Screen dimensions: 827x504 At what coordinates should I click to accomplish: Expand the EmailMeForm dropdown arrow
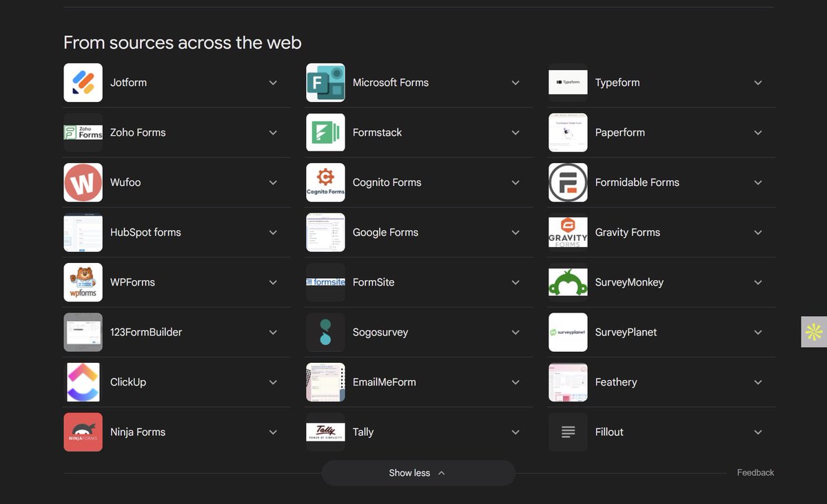(515, 382)
